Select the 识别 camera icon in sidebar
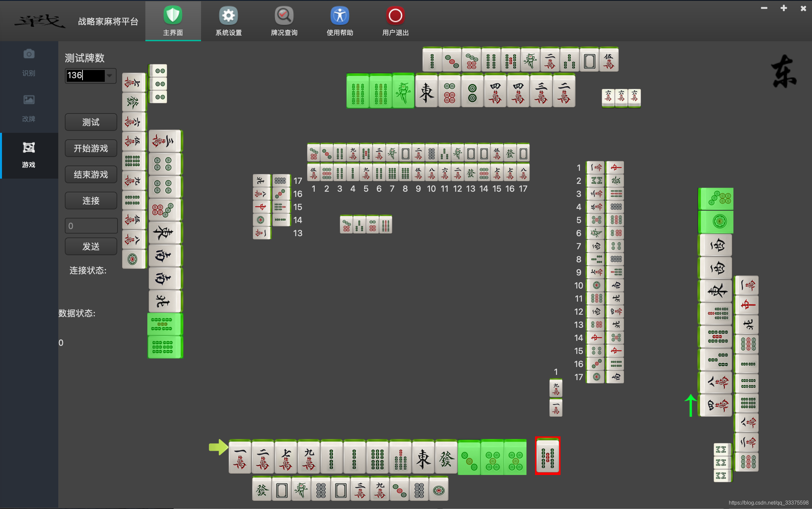 28,54
